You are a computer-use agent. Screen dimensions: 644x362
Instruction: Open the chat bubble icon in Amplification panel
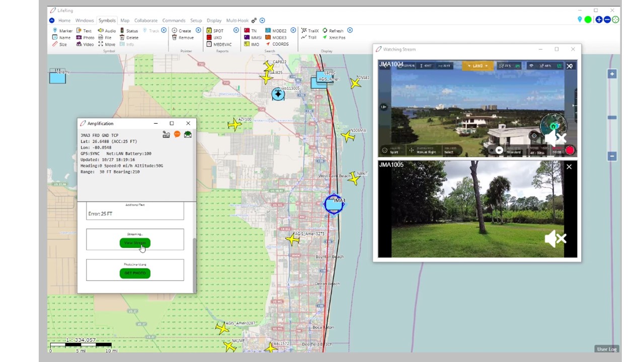tap(177, 134)
